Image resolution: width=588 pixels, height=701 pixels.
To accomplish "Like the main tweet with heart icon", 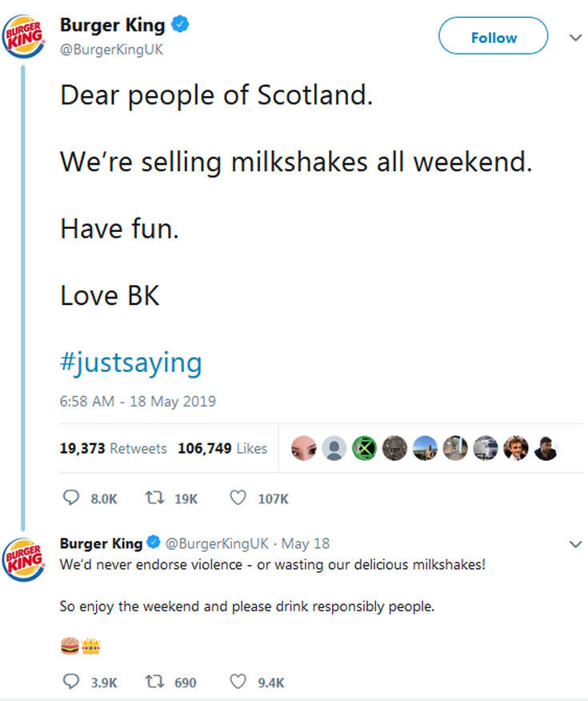I will 238,498.
